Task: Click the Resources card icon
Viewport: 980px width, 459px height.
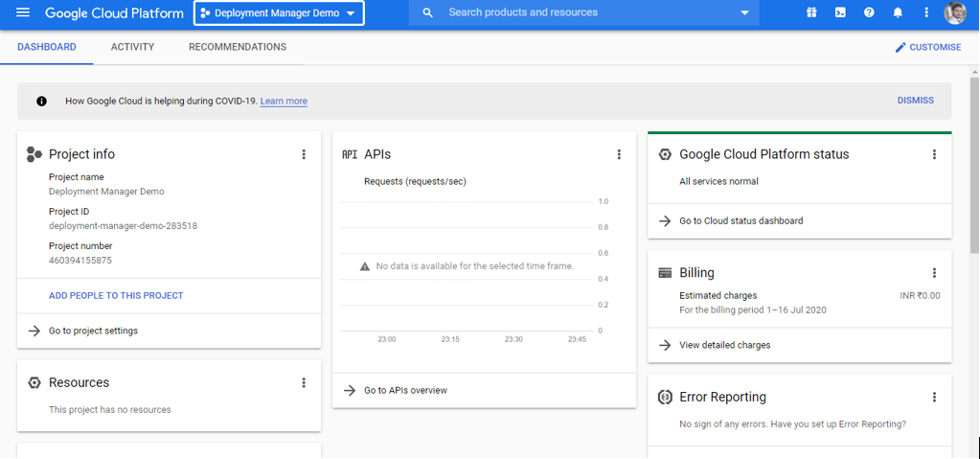Action: click(34, 382)
